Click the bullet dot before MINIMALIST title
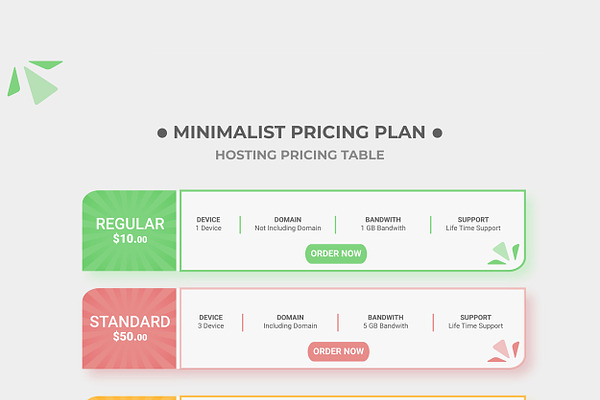Screen dimensions: 600x400 tap(162, 133)
